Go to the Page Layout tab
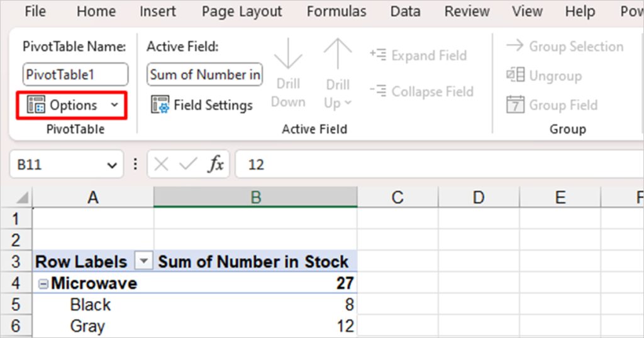Viewport: 644px width, 338px height. tap(241, 11)
